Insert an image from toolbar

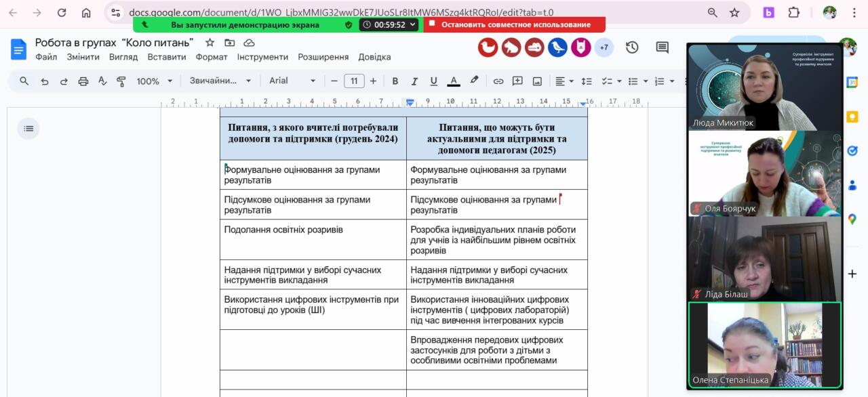point(537,81)
